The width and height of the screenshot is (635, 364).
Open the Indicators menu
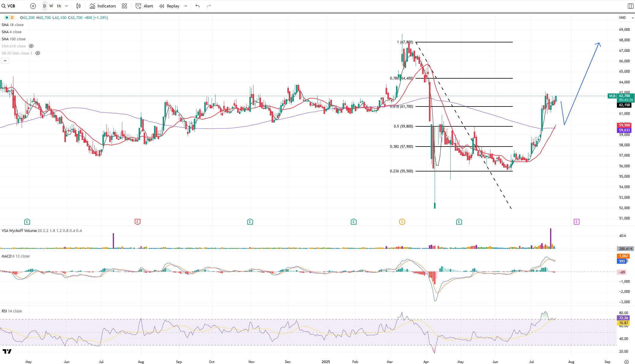(x=103, y=6)
